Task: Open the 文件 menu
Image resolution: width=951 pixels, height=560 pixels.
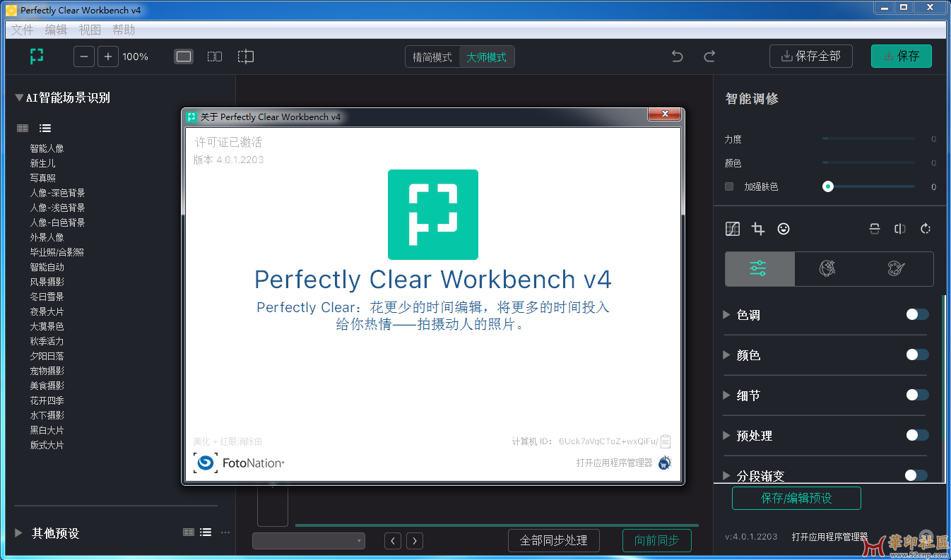Action: click(x=22, y=30)
